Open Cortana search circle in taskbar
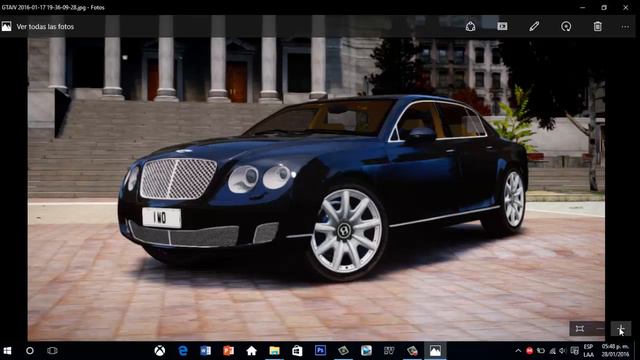The height and width of the screenshot is (360, 640). [x=30, y=351]
